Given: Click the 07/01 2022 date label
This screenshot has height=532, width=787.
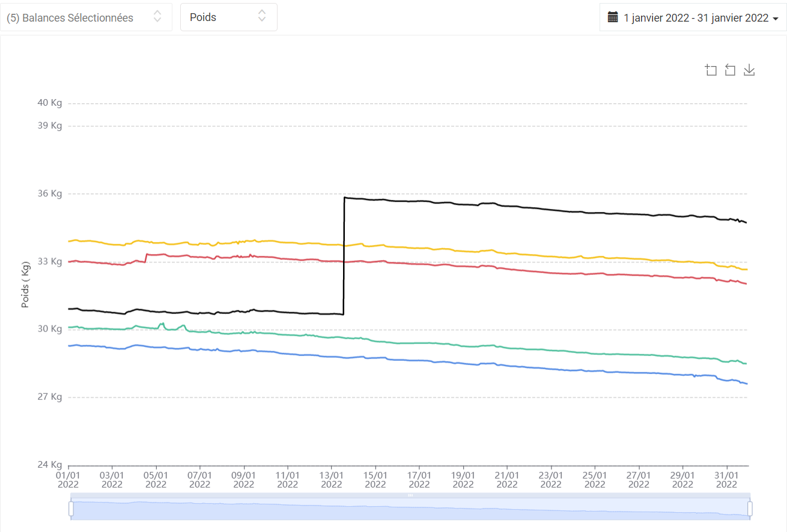Looking at the screenshot, I should pyautogui.click(x=199, y=479).
